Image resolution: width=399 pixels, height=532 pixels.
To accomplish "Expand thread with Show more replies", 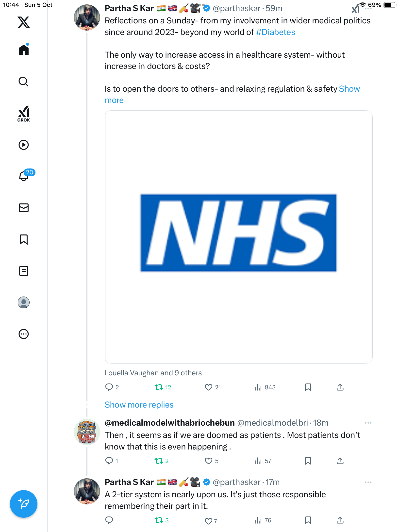I will 139,405.
